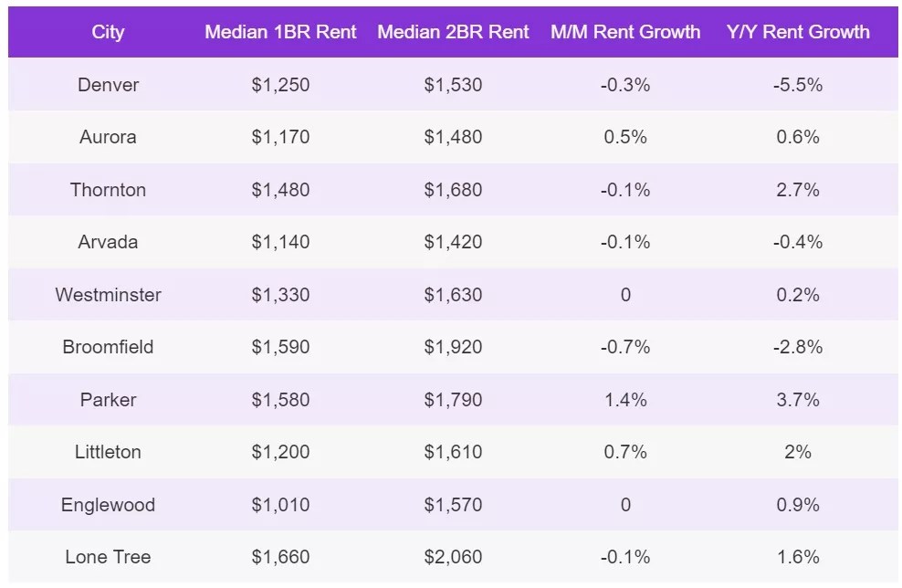Select the Westminster city cell

pos(108,295)
